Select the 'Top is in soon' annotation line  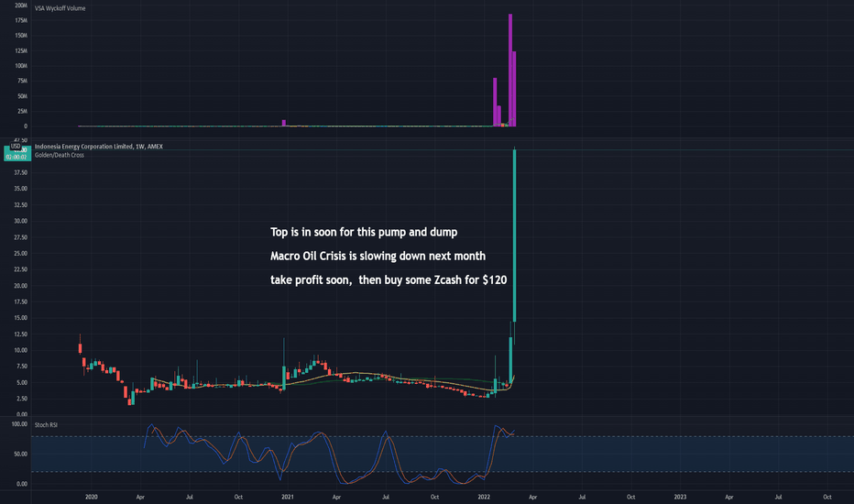click(364, 232)
